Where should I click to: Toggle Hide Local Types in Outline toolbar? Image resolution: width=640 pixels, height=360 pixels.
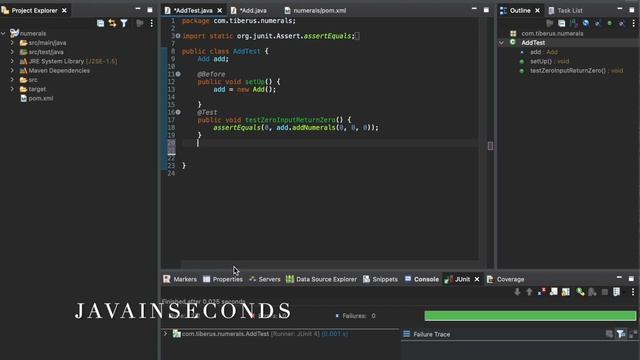621,23
